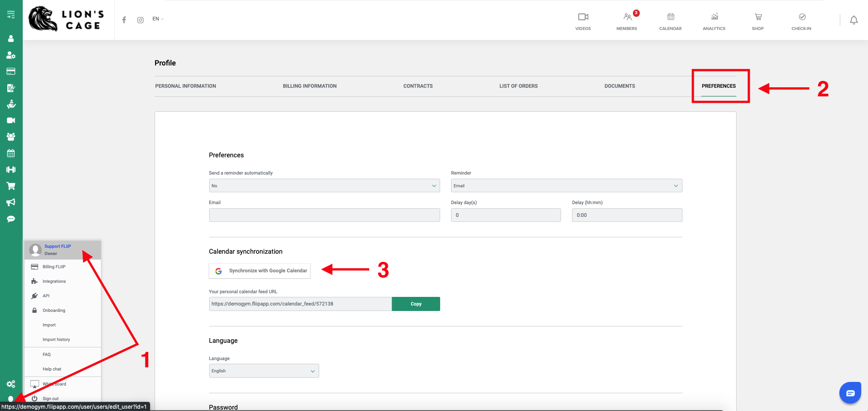Open the Language dropdown set to English

point(264,371)
